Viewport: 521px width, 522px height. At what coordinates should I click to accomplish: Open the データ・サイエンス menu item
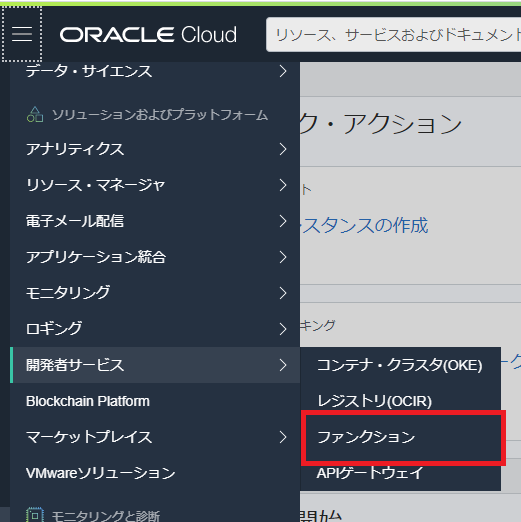pos(155,71)
